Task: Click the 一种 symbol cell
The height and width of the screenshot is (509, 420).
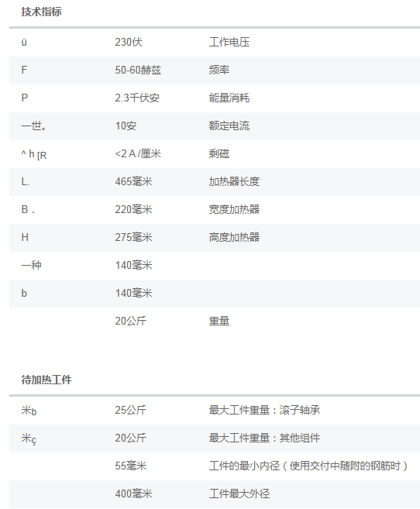Action: pyautogui.click(x=31, y=266)
